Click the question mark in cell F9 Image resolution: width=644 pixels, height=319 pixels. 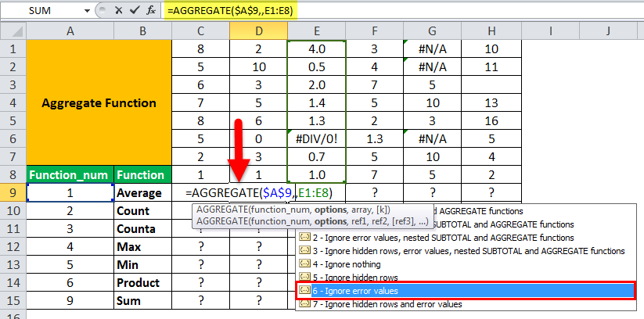(375, 192)
